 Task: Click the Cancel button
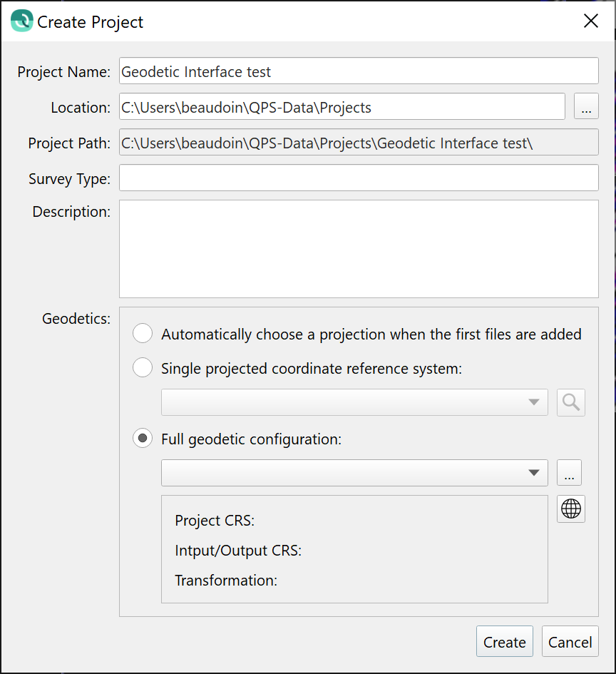click(570, 642)
